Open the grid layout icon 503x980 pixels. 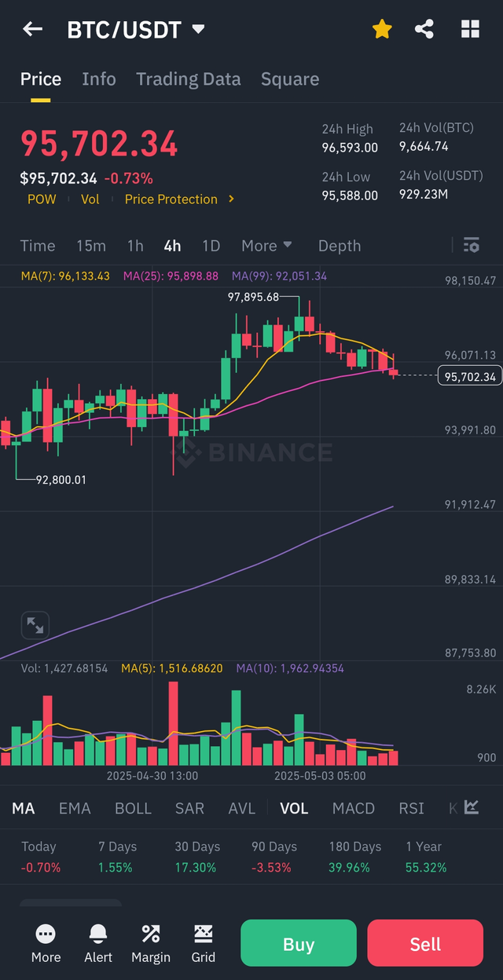pyautogui.click(x=470, y=30)
